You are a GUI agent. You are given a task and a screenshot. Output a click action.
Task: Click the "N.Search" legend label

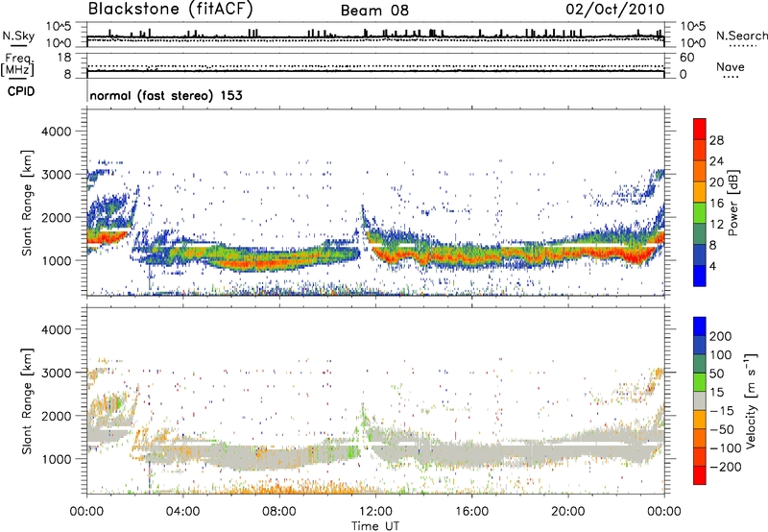coord(741,36)
